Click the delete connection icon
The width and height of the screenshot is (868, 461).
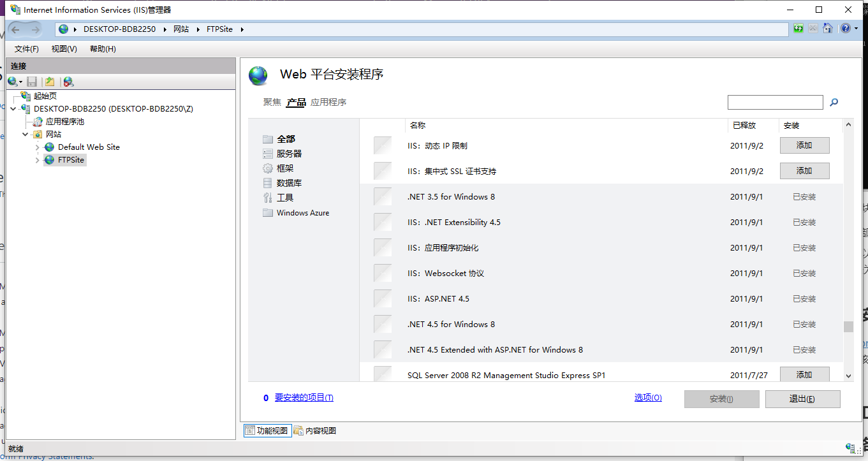coord(68,82)
